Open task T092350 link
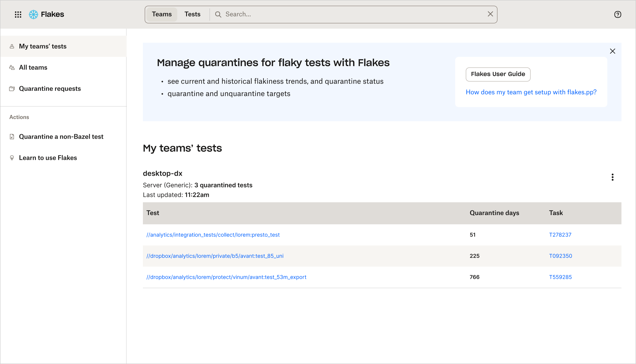 tap(560, 256)
